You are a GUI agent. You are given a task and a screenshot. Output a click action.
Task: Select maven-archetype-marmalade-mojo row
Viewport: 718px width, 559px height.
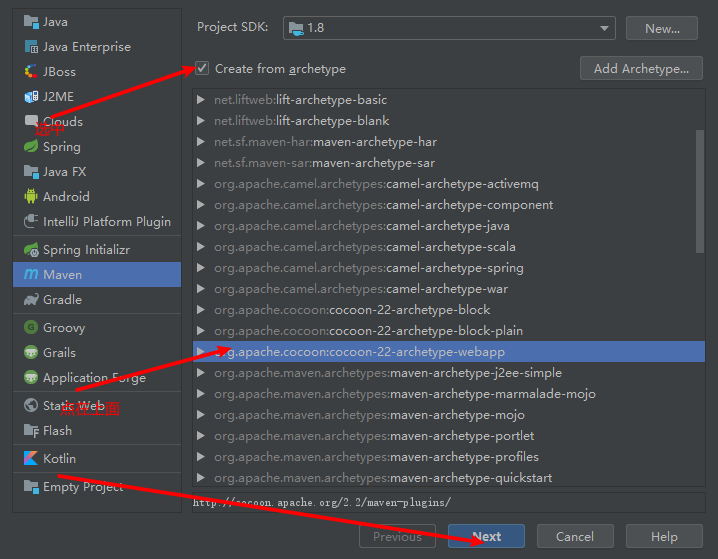click(x=449, y=394)
